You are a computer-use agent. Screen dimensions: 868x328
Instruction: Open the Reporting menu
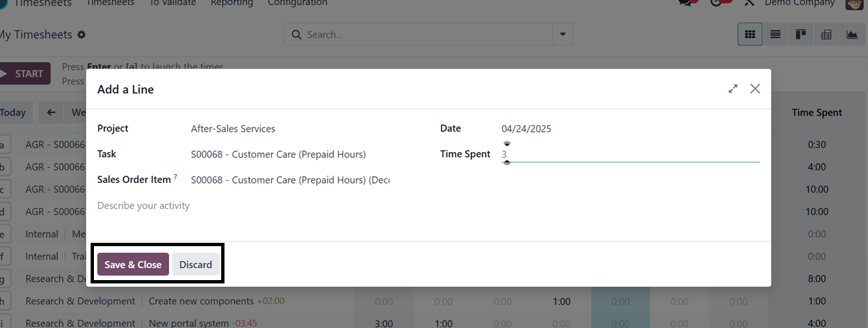click(x=231, y=3)
